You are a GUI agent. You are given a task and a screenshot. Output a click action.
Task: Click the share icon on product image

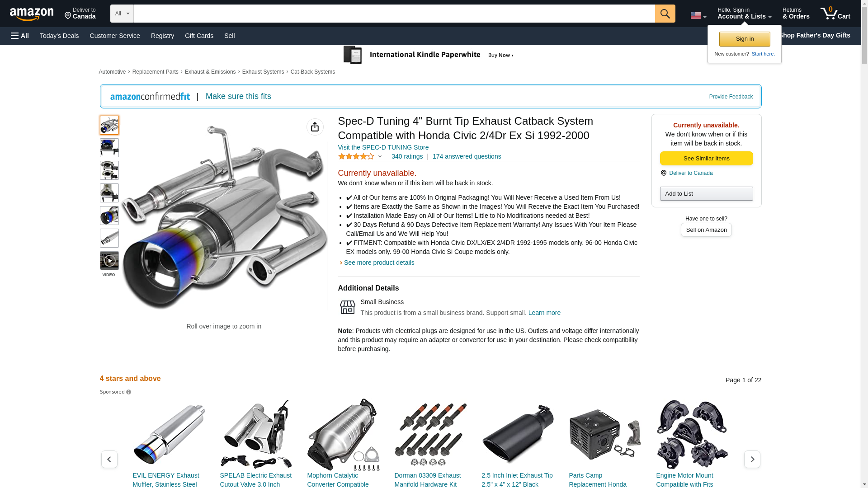315,127
